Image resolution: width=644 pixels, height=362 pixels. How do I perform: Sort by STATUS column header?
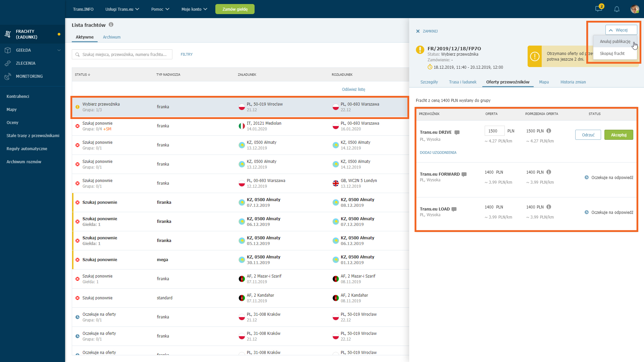(x=83, y=74)
